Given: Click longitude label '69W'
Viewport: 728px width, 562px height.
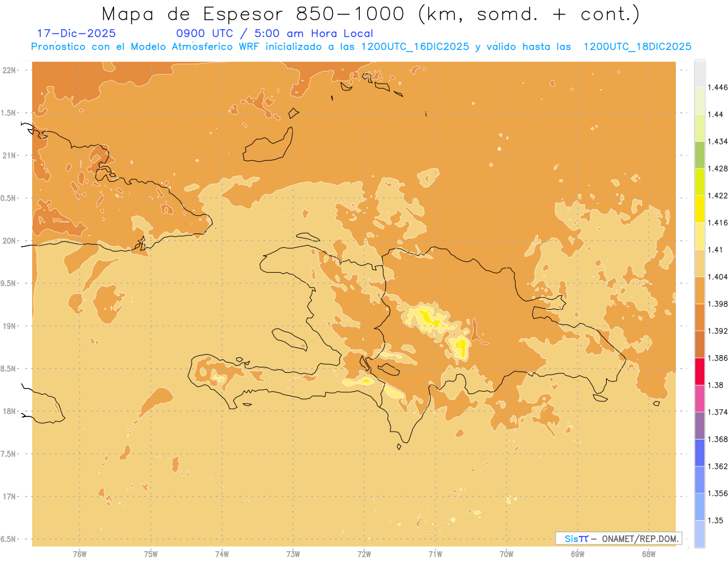Looking at the screenshot, I should tap(578, 554).
